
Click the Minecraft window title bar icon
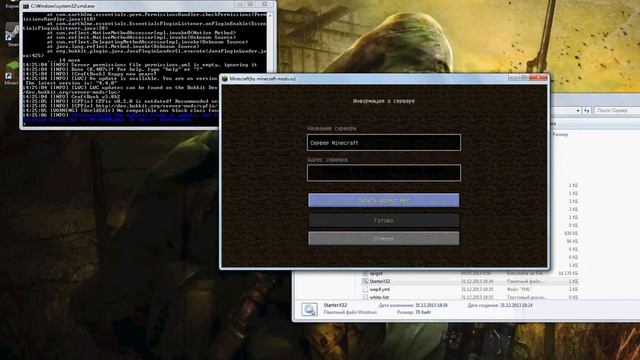pos(224,78)
